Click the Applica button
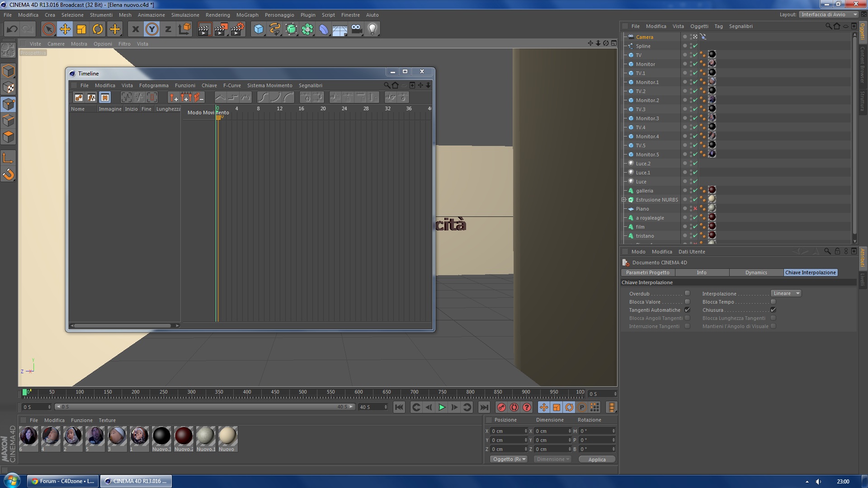 click(597, 459)
